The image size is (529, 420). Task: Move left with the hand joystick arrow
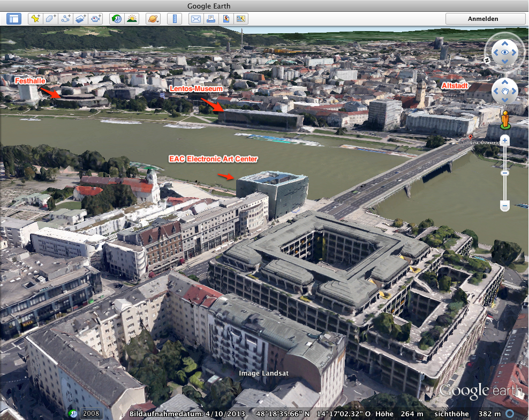pos(496,91)
